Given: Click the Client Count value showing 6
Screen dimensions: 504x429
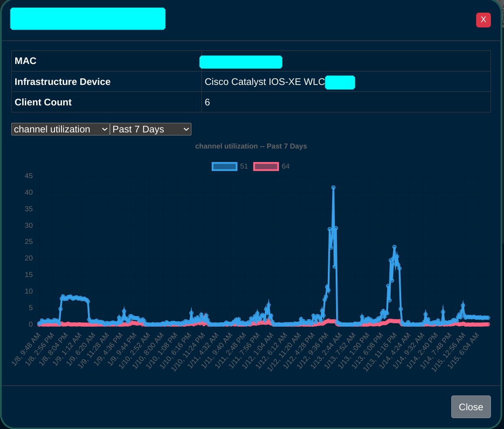Looking at the screenshot, I should click(207, 102).
